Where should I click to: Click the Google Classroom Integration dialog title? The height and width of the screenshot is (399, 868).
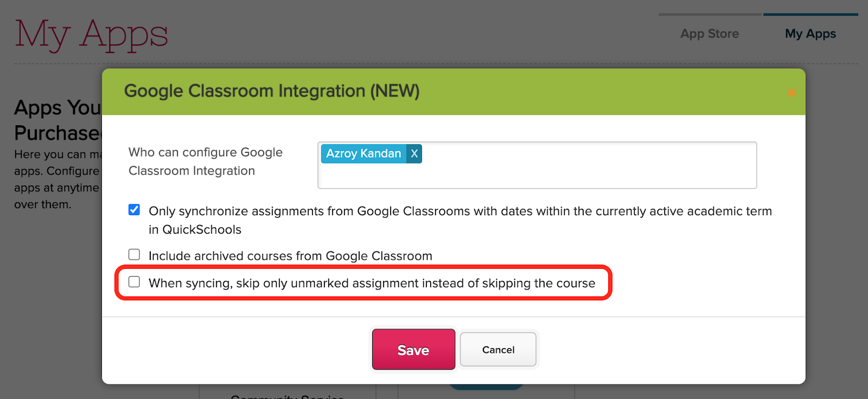[272, 91]
